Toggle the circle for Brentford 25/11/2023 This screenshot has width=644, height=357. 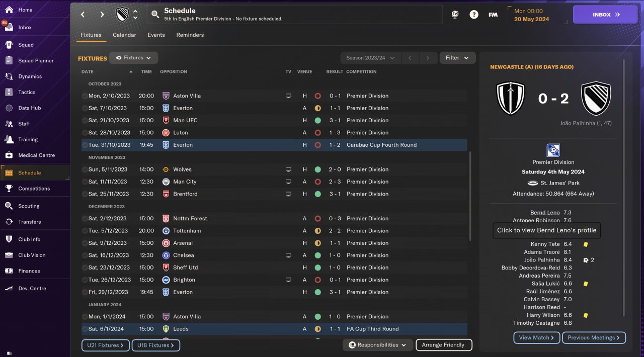(x=85, y=194)
